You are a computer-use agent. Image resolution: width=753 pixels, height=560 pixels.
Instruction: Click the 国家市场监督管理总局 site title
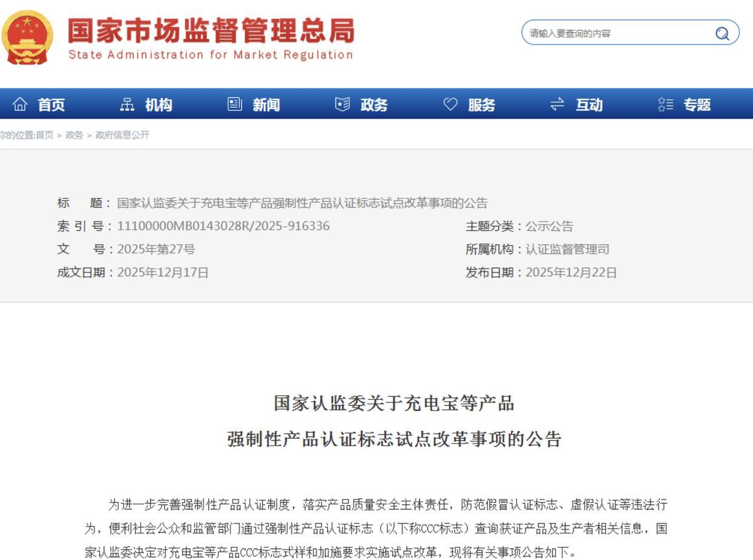210,30
